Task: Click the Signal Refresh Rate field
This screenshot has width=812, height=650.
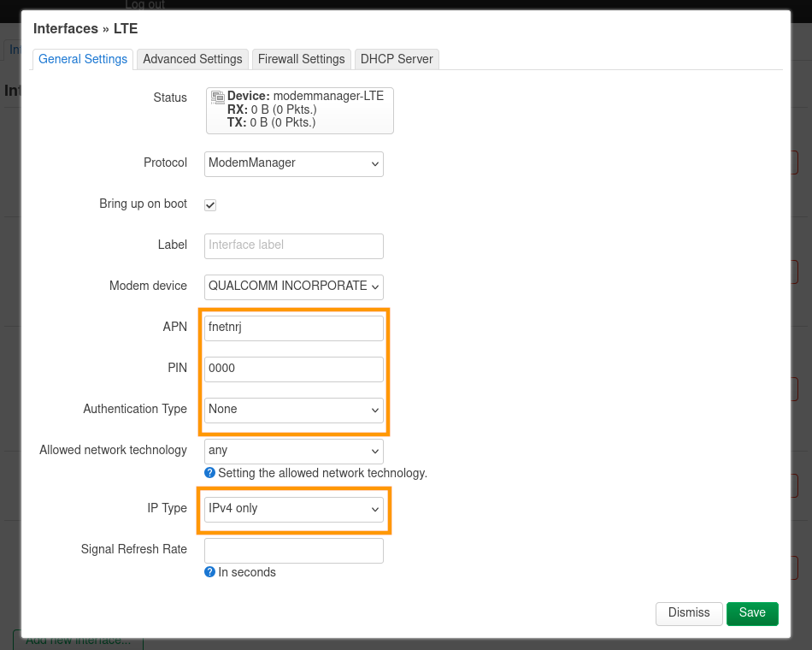Action: 294,550
